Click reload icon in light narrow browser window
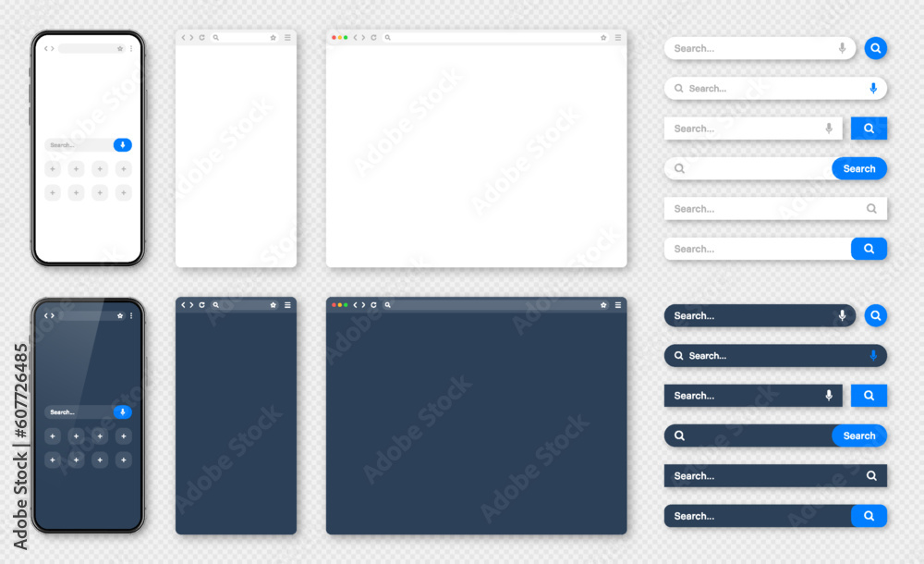924x564 pixels. pyautogui.click(x=201, y=37)
